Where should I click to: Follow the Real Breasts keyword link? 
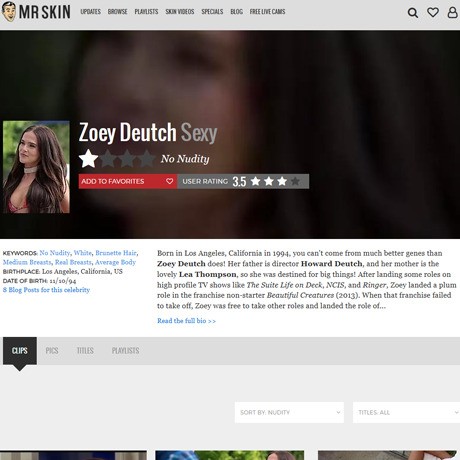73,262
